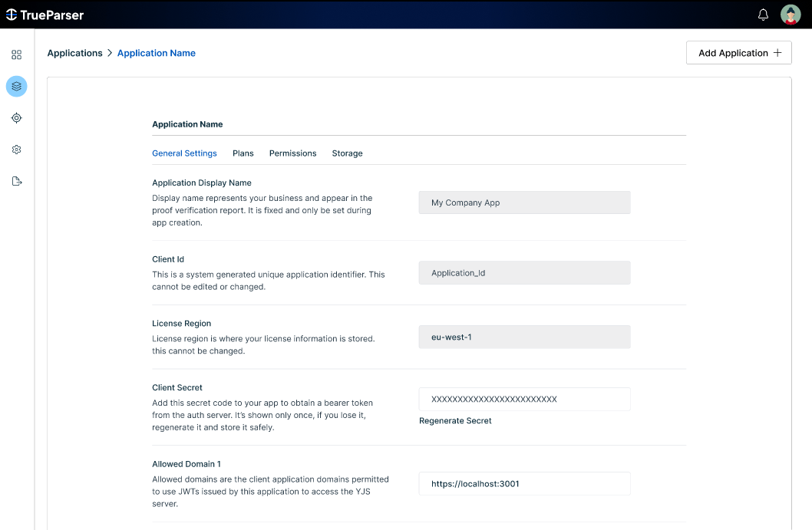This screenshot has height=530, width=812.
Task: Open the Storage tab
Action: (x=347, y=153)
